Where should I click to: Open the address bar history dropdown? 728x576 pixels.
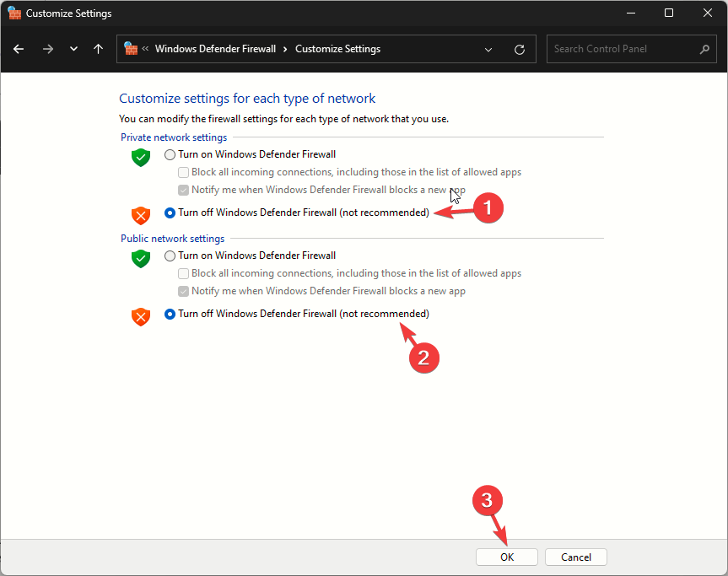click(488, 49)
